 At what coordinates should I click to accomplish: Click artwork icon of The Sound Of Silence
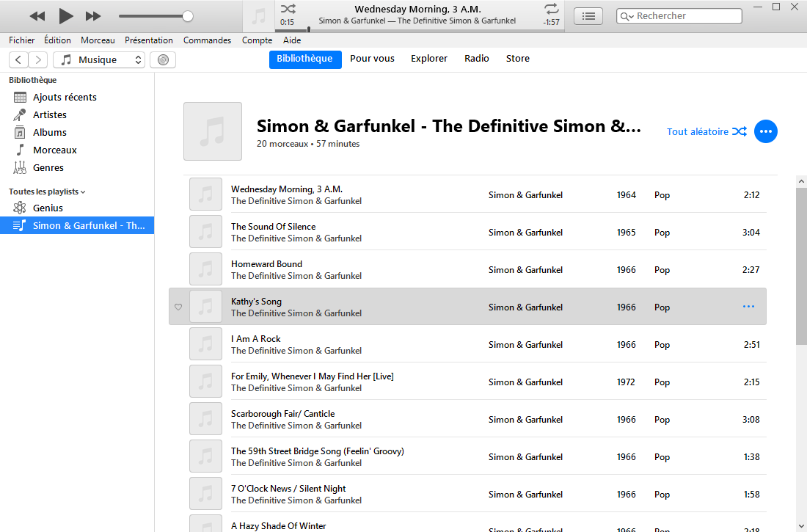point(206,232)
